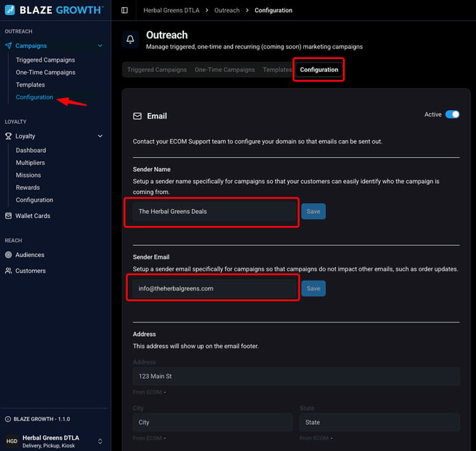Click the Loyalty trophy icon
476x451 pixels.
pyautogui.click(x=9, y=136)
